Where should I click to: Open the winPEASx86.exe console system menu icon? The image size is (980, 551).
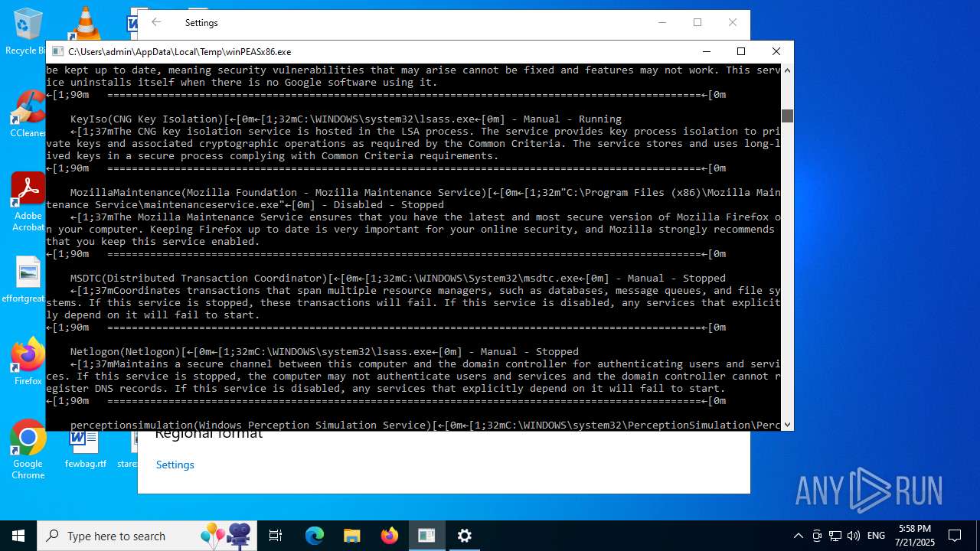pyautogui.click(x=57, y=51)
